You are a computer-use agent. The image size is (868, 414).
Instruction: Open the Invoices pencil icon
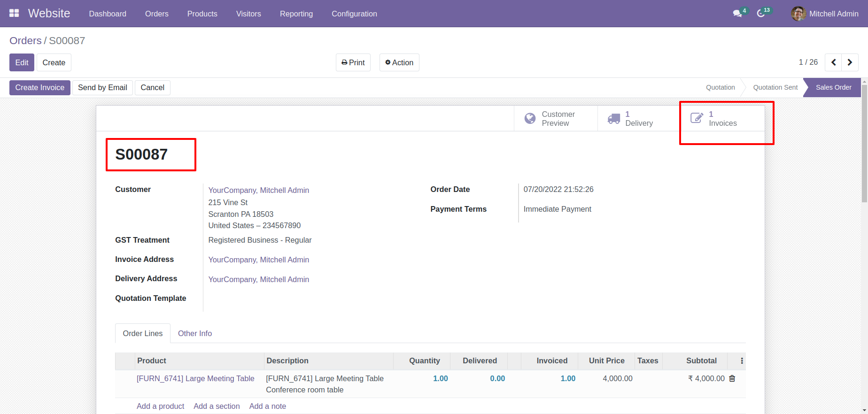(x=697, y=118)
